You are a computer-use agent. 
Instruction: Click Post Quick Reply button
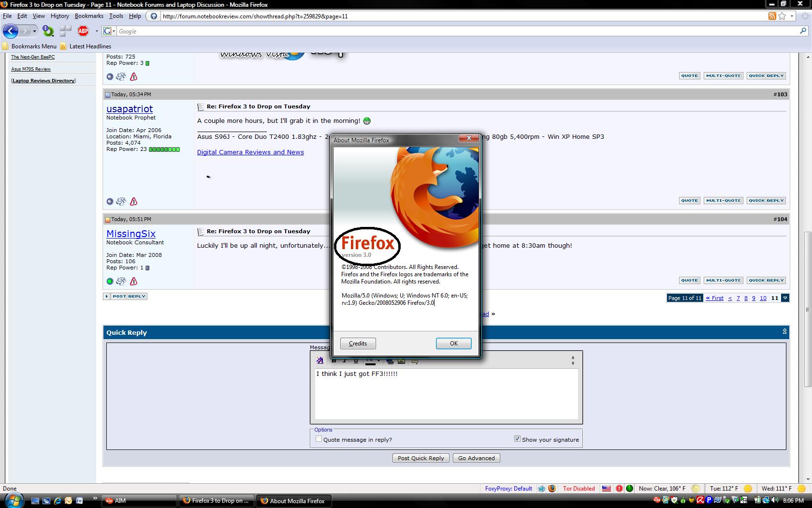click(x=421, y=458)
